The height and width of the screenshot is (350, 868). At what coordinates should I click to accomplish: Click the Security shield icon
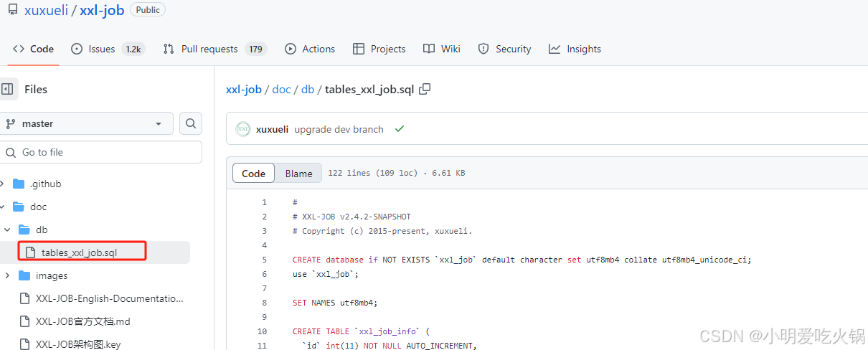point(483,49)
